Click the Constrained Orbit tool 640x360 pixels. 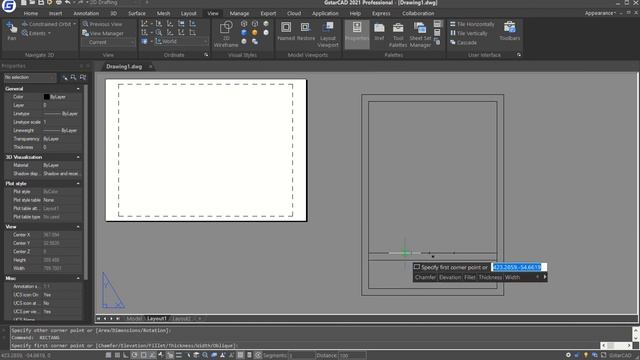coord(46,24)
